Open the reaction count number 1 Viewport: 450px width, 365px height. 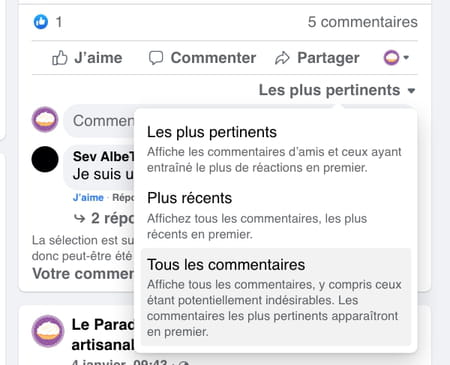[59, 22]
